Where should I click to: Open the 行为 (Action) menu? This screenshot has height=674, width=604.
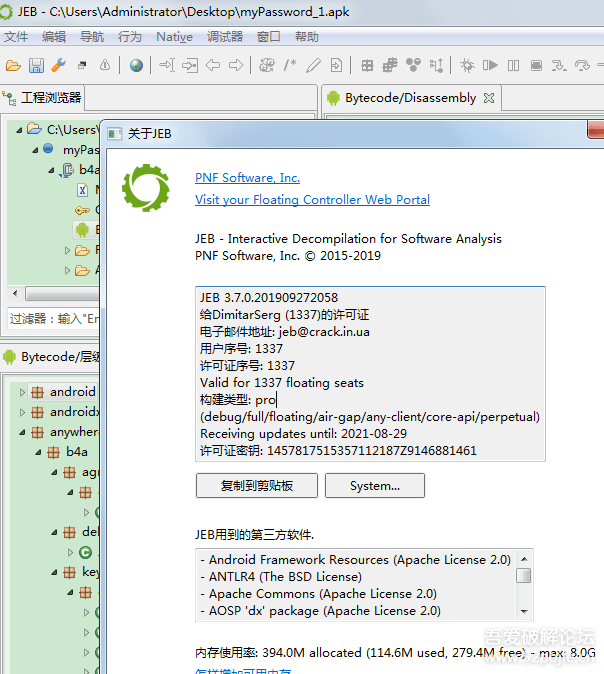tap(129, 37)
